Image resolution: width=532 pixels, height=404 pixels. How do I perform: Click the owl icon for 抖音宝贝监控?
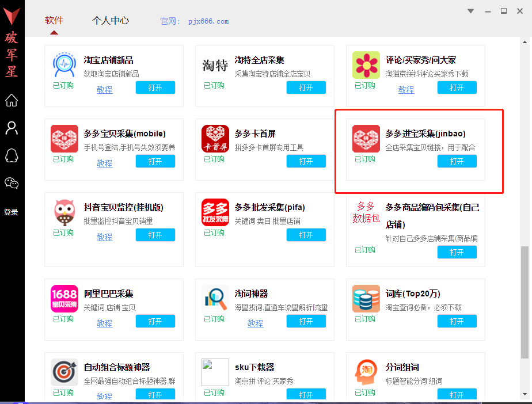pos(64,212)
